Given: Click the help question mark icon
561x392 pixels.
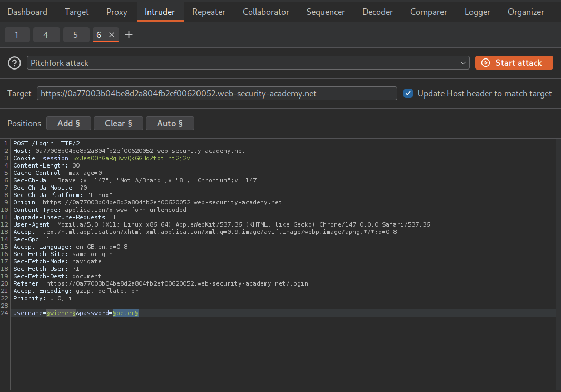Looking at the screenshot, I should (x=14, y=63).
